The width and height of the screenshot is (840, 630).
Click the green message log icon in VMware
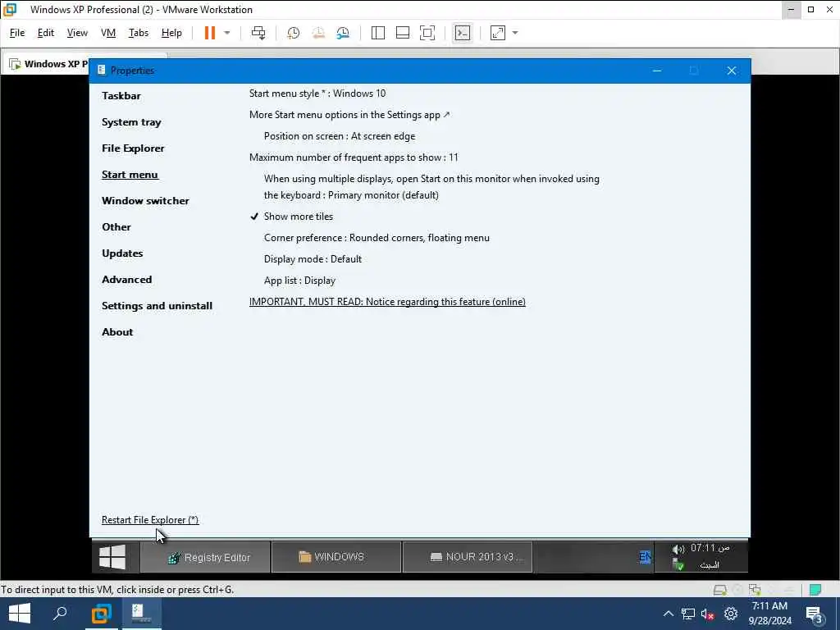point(815,590)
